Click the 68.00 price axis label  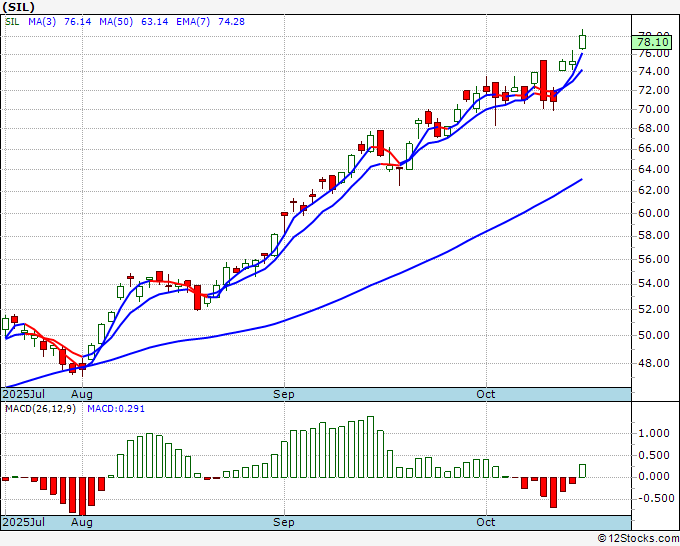tap(654, 128)
